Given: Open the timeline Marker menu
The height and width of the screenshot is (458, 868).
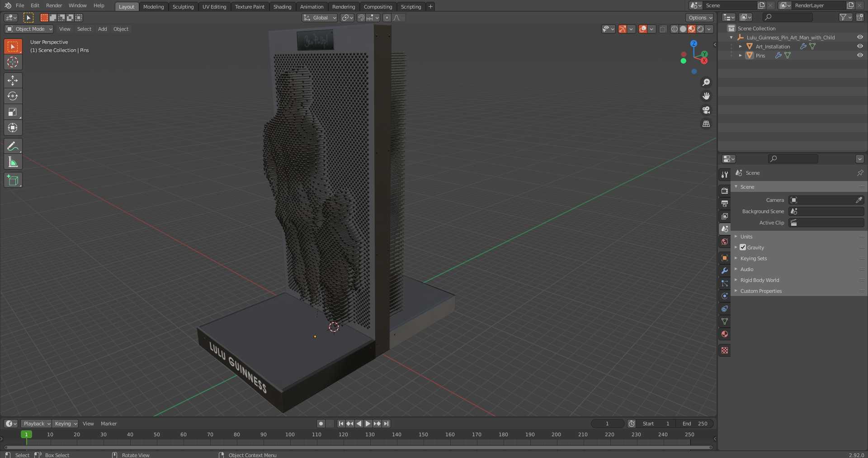Looking at the screenshot, I should 108,424.
